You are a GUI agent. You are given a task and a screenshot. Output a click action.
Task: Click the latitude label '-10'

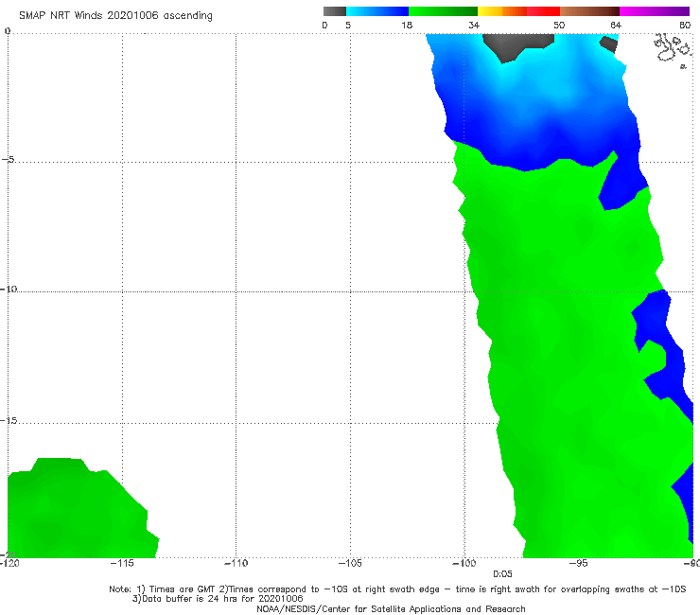coord(9,289)
